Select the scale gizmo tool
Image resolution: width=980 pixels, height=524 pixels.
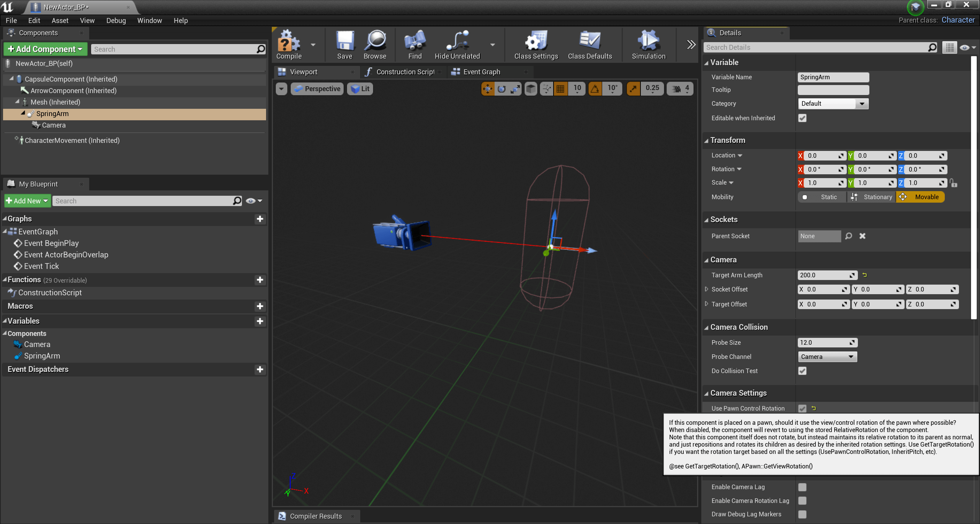pos(515,89)
